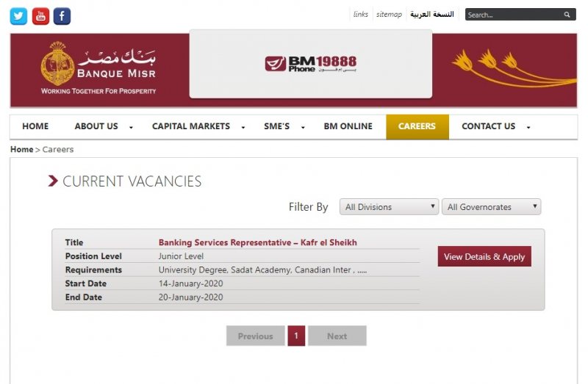Expand the About Us menu arrow
The image size is (588, 384).
(x=131, y=127)
